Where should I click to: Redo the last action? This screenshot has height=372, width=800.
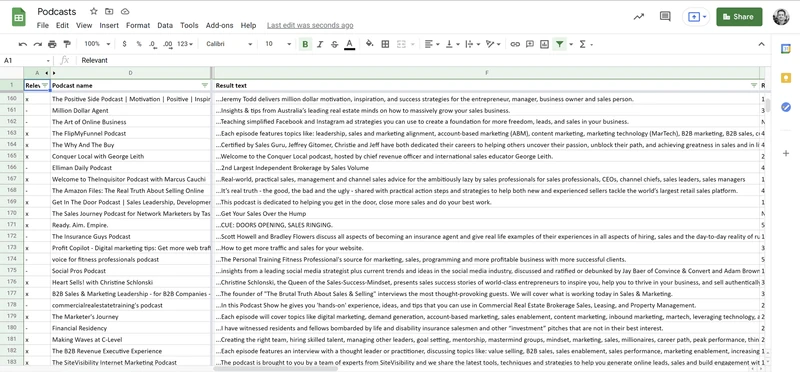(37, 44)
